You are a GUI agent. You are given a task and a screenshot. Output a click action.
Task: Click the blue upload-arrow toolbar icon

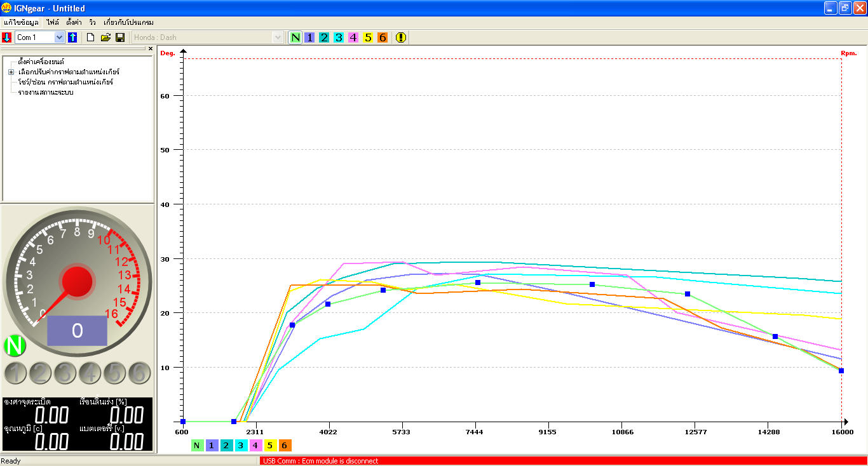coord(72,37)
